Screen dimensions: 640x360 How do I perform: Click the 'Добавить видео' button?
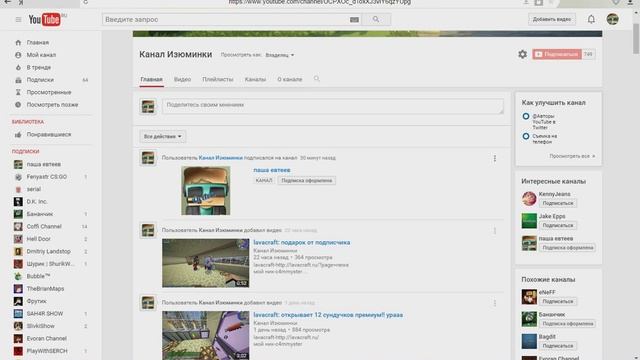coord(552,19)
